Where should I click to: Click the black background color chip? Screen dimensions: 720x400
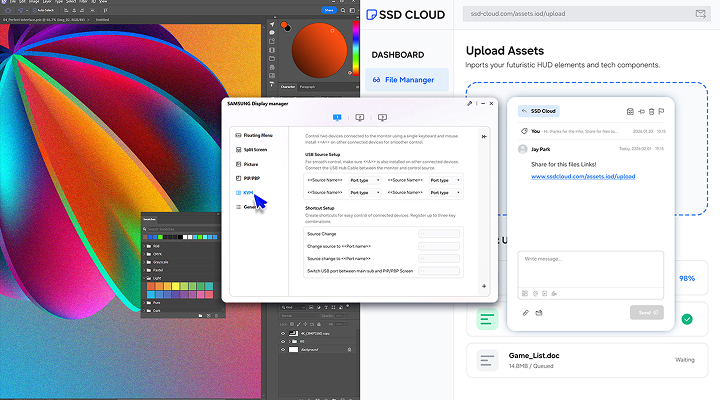(287, 28)
